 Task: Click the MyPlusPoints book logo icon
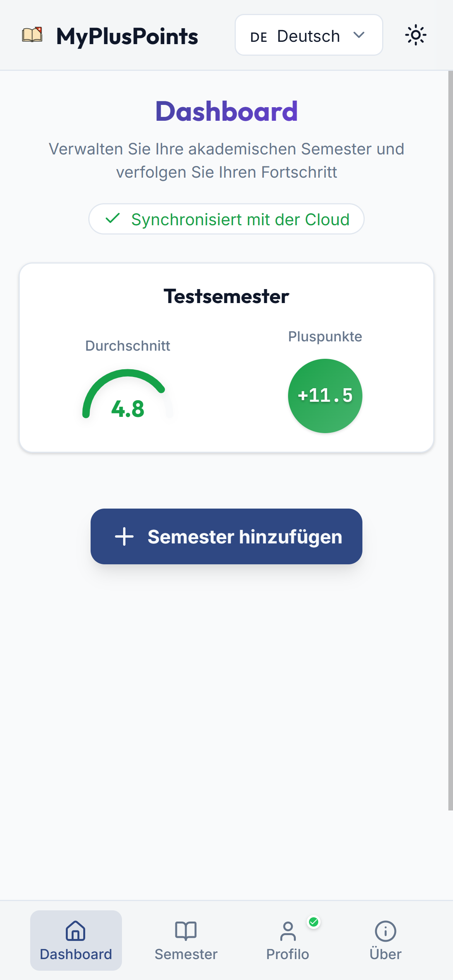(x=32, y=35)
